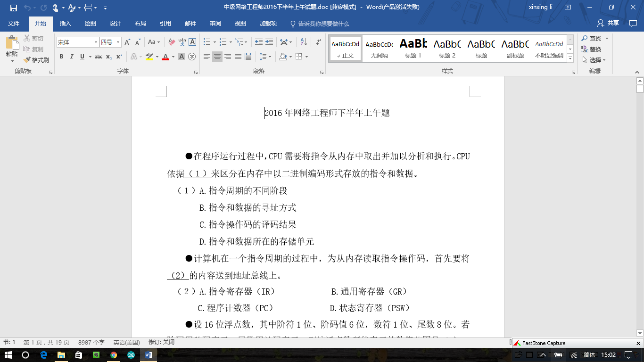Switch to the 视图 (View) tab

(x=240, y=24)
